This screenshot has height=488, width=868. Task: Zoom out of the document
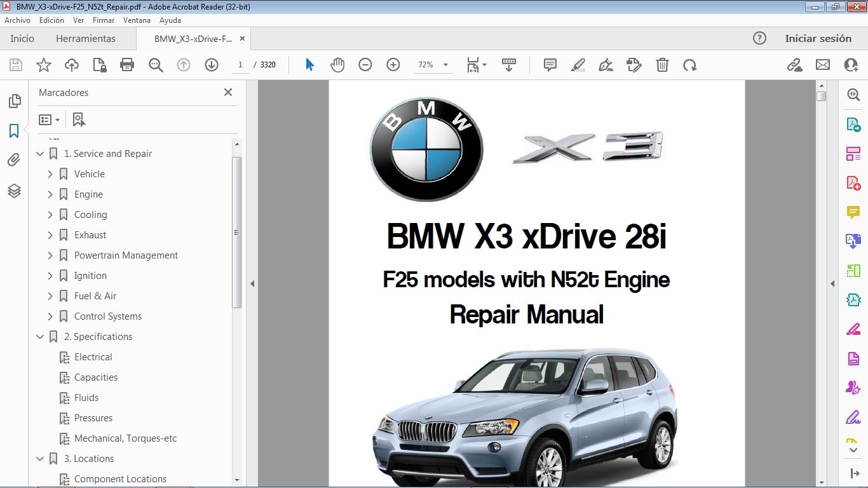(365, 64)
